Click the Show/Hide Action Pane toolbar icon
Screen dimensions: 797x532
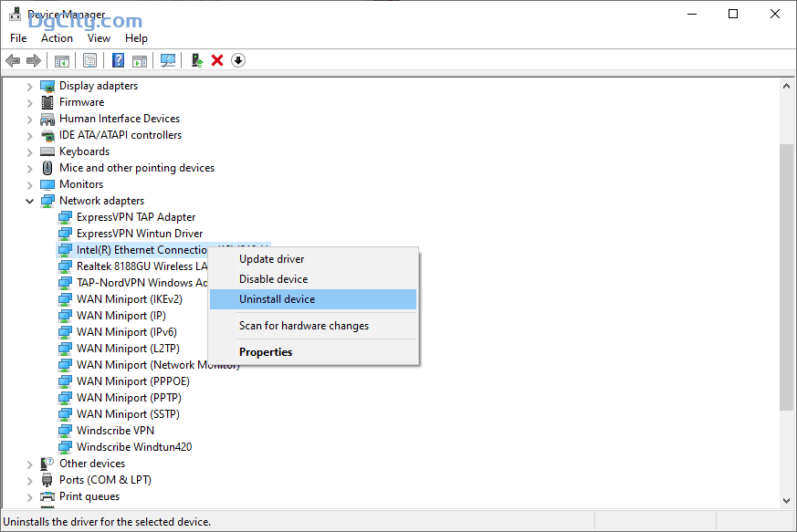click(x=140, y=61)
